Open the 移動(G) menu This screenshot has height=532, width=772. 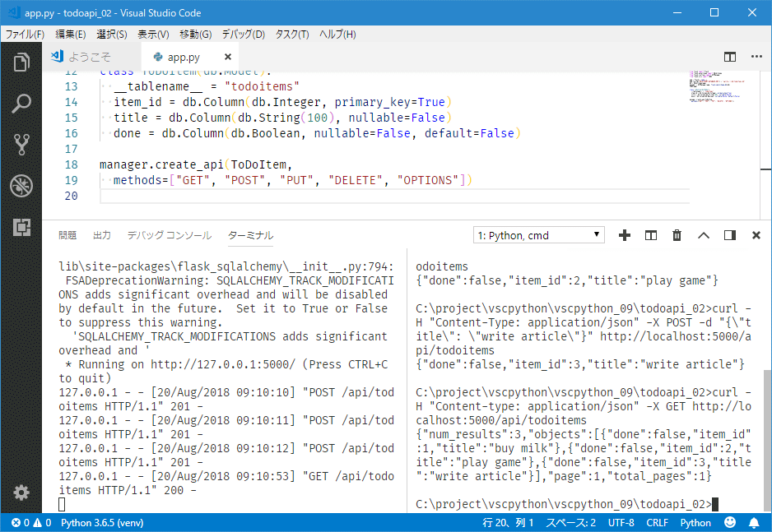(x=195, y=34)
